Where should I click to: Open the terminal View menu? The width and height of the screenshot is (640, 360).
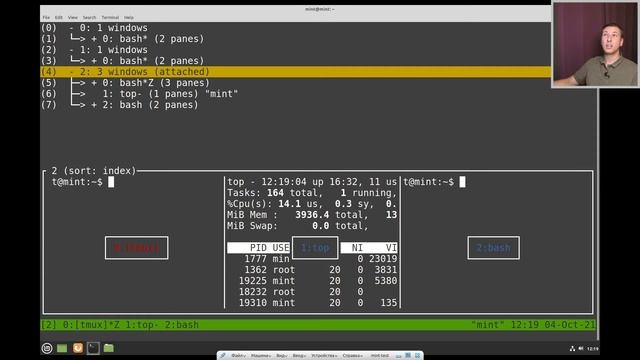pos(73,18)
